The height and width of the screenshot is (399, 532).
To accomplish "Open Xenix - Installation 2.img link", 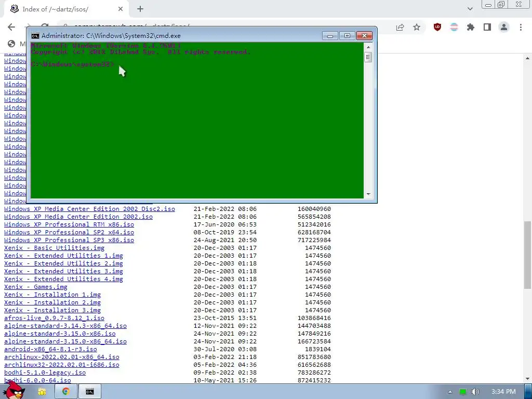I will pyautogui.click(x=52, y=303).
